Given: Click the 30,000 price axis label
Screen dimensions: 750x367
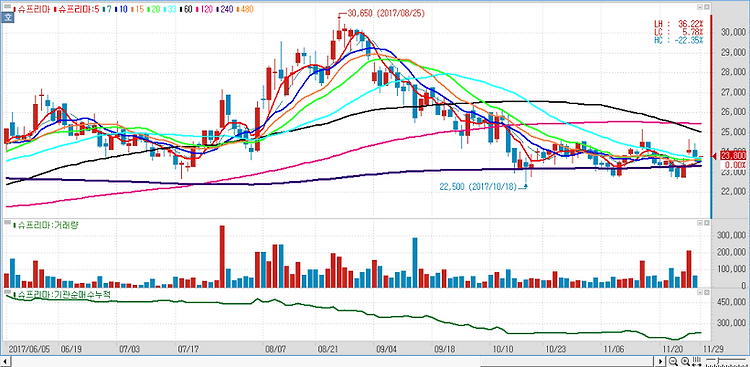Looking at the screenshot, I should coord(733,33).
